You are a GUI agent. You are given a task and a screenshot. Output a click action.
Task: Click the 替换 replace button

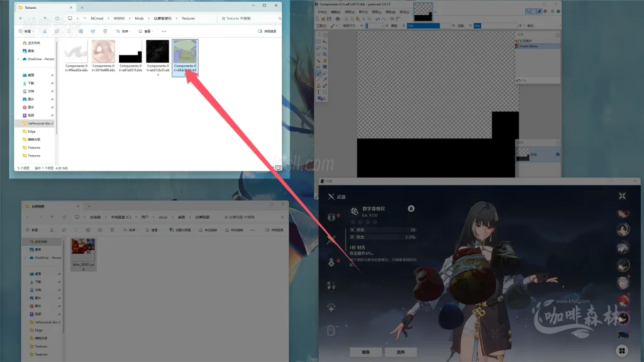[x=366, y=351]
